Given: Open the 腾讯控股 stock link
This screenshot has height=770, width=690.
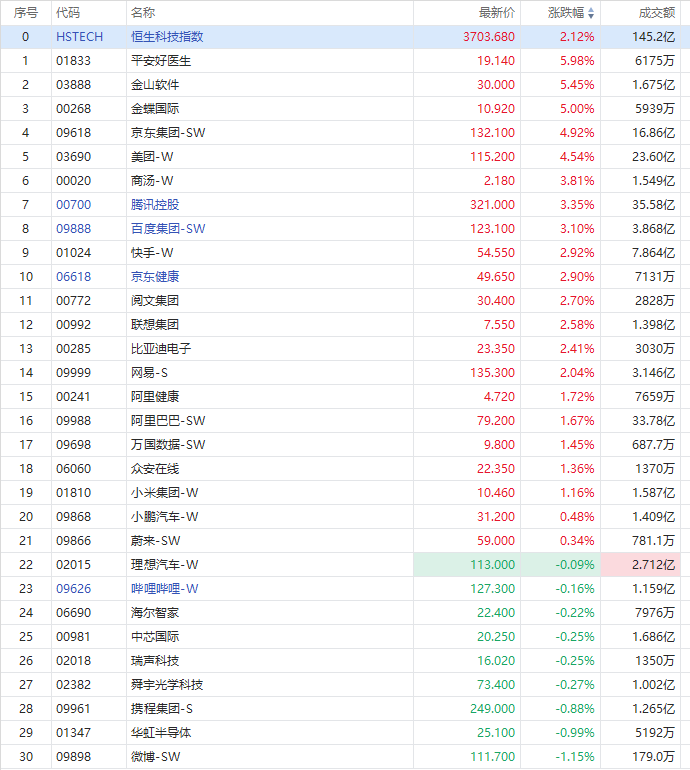Looking at the screenshot, I should click(x=155, y=205).
